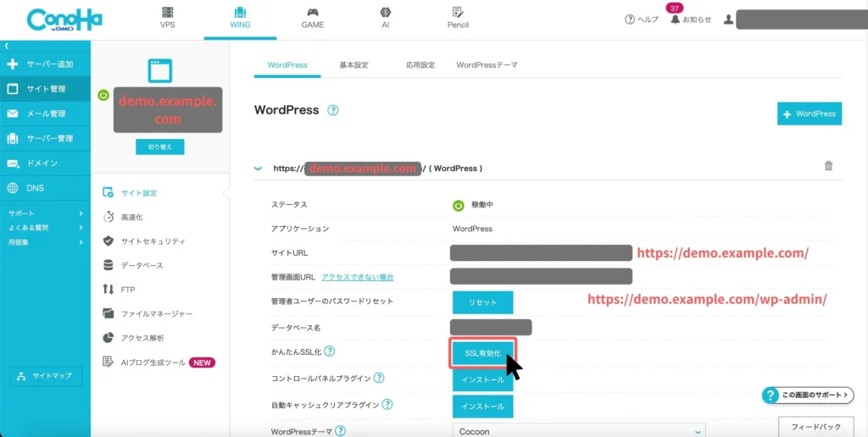
Task: Open サイトセキュリティ menu item
Action: pos(144,241)
